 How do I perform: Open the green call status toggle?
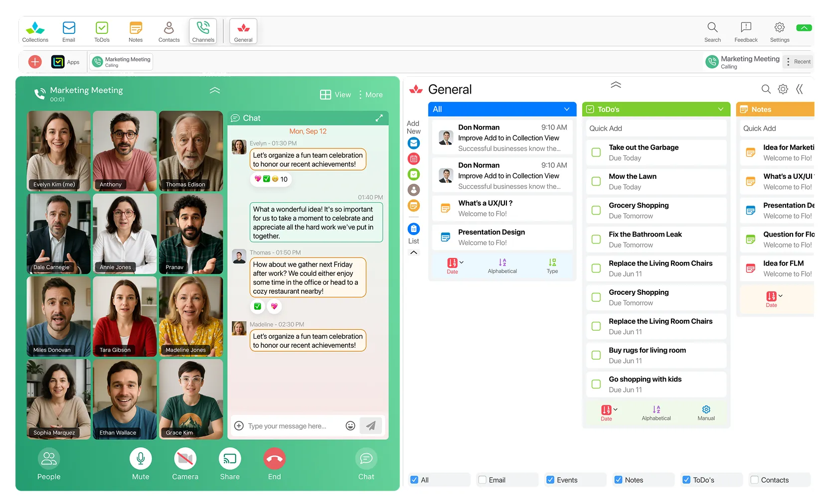804,28
